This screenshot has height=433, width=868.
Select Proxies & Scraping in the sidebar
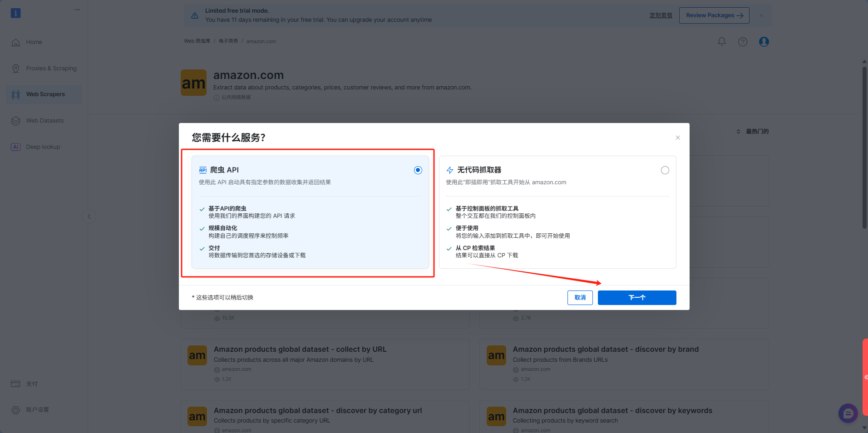pyautogui.click(x=51, y=68)
